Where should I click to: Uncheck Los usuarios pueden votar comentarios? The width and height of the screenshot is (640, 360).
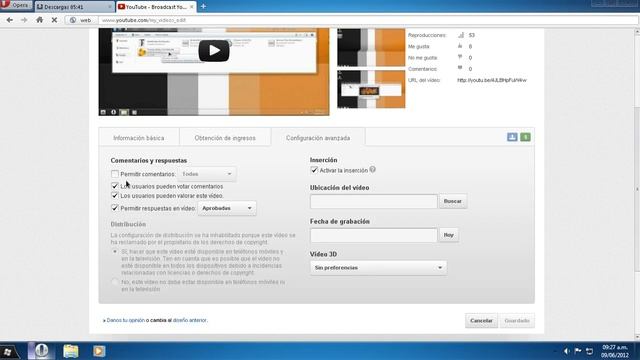[115, 186]
